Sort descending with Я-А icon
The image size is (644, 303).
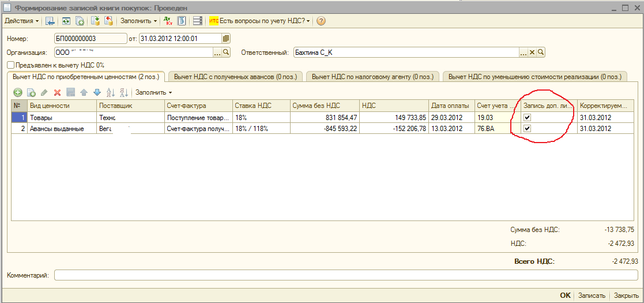[x=123, y=92]
